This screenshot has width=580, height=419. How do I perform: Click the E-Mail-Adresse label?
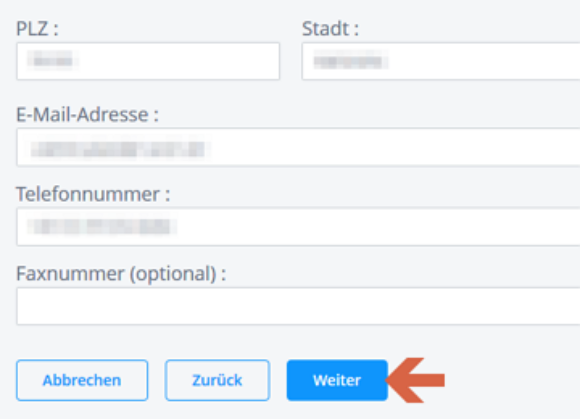pos(87,115)
